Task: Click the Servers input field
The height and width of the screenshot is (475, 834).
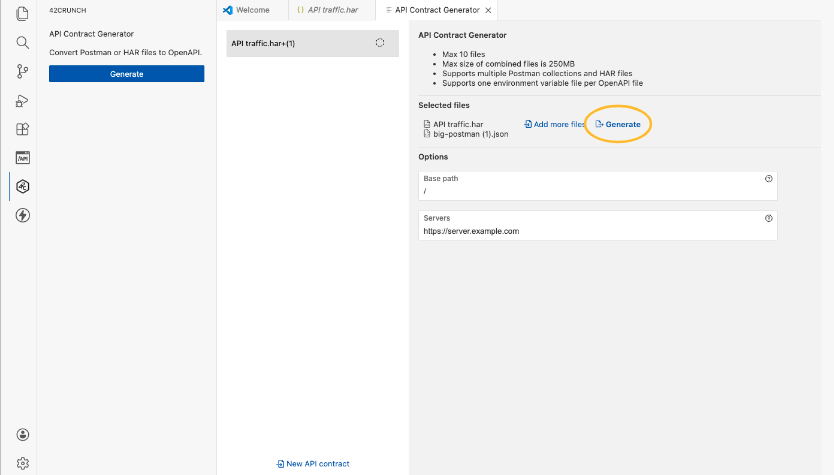Action: (590, 231)
